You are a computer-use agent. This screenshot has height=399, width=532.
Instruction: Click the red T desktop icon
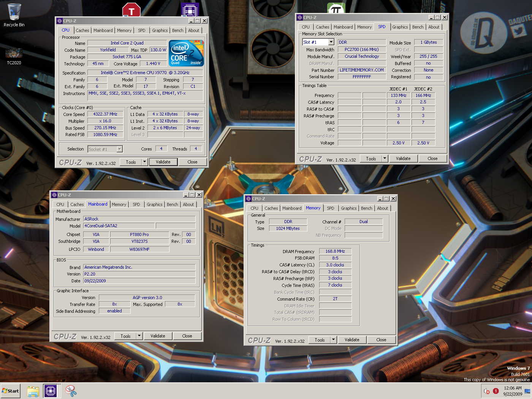pos(131,10)
